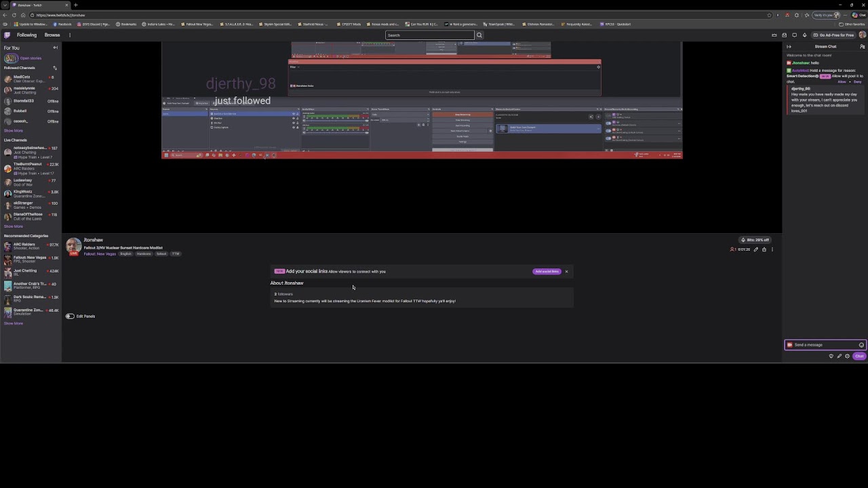Open Stormfall33 offline channel
The height and width of the screenshot is (488, 868).
(x=31, y=101)
